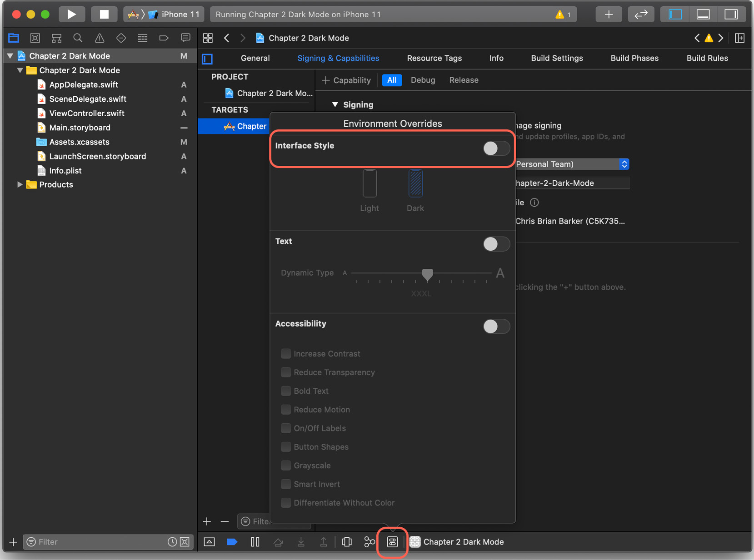Click Debug View Hierarchy button
This screenshot has height=560, width=754.
click(x=347, y=542)
